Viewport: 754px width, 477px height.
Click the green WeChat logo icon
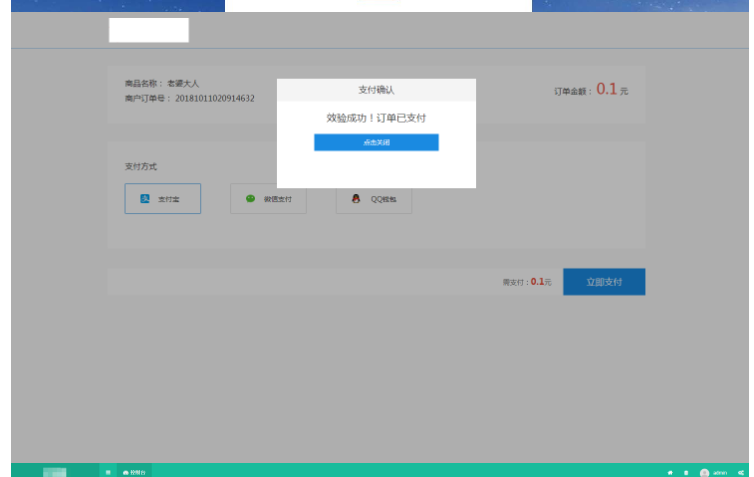pos(250,199)
